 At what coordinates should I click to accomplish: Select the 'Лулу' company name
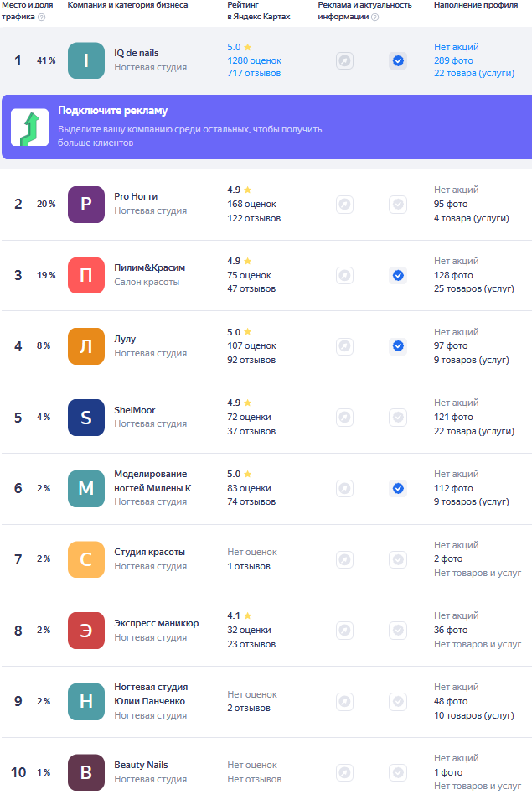(125, 339)
